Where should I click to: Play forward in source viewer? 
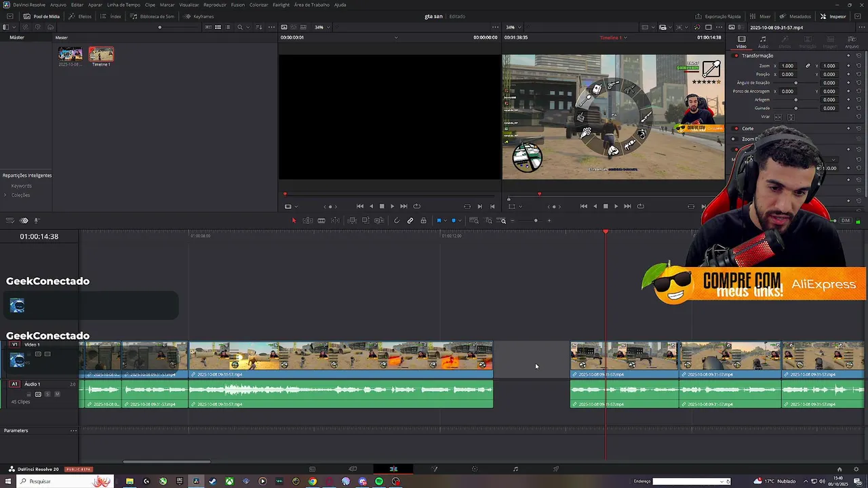[392, 206]
